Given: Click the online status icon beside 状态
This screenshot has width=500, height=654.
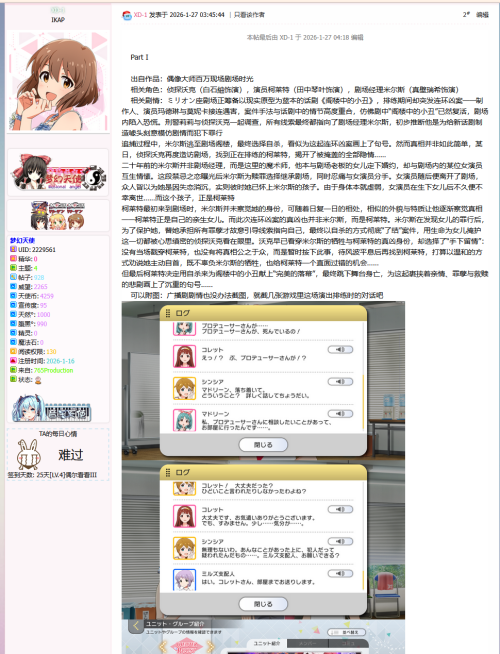Looking at the screenshot, I should click(38, 380).
